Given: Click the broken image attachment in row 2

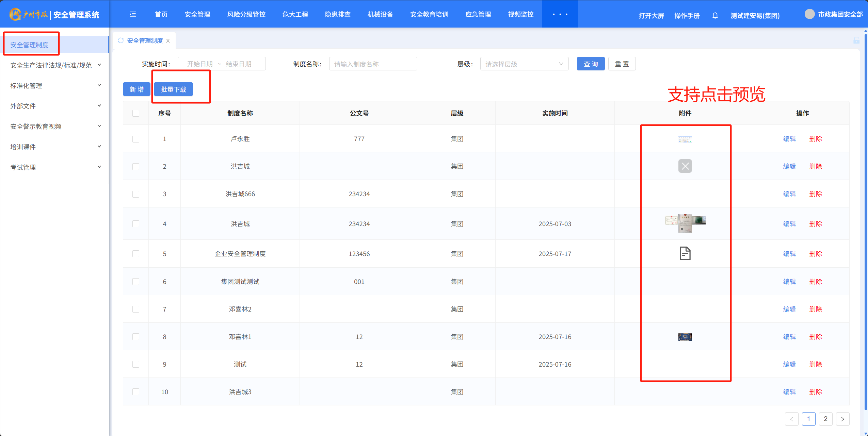Looking at the screenshot, I should (685, 166).
